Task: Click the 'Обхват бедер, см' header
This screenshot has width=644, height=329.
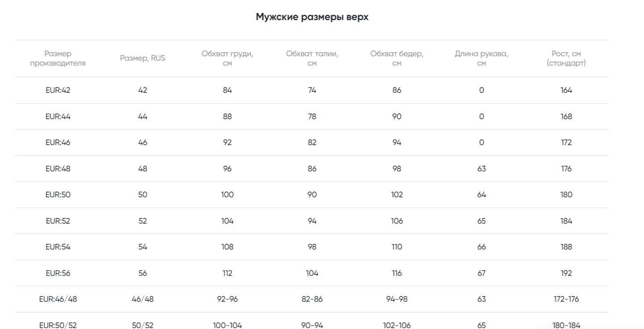Action: tap(397, 58)
